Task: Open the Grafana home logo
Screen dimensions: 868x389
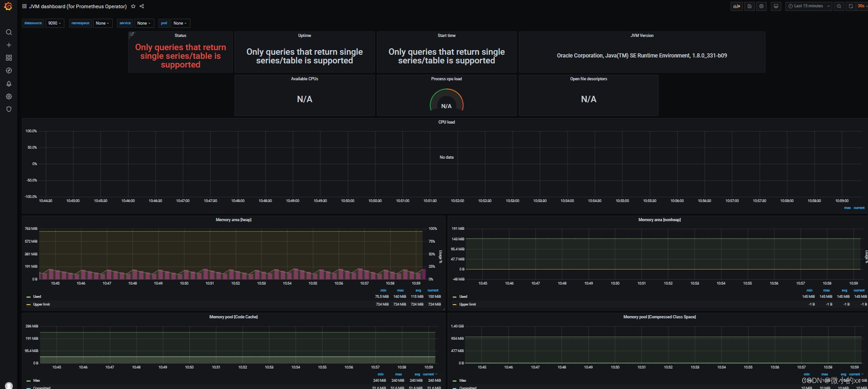Action: coord(8,6)
